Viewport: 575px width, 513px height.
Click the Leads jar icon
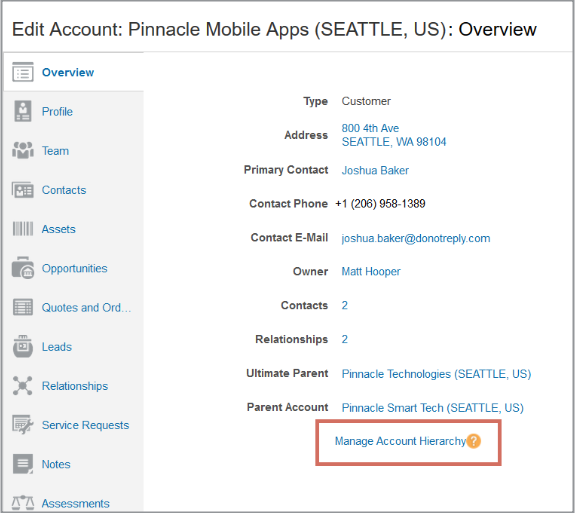coord(23,347)
